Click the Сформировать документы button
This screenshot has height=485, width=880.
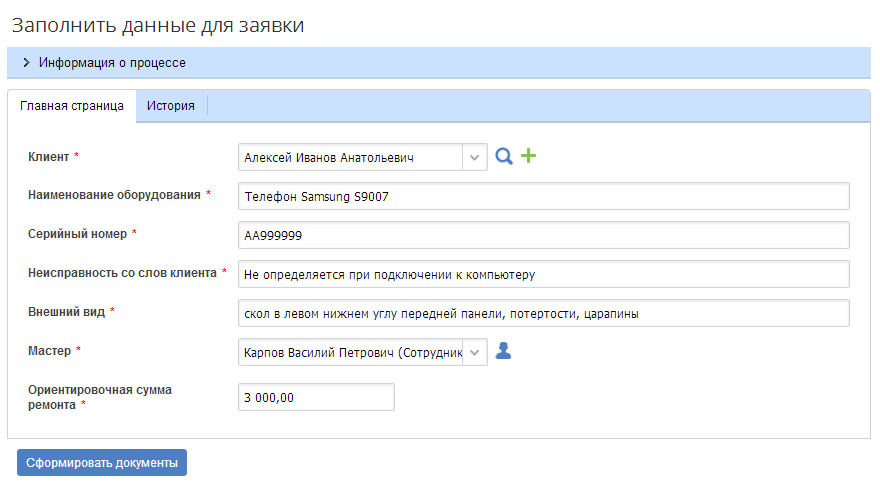click(x=102, y=463)
